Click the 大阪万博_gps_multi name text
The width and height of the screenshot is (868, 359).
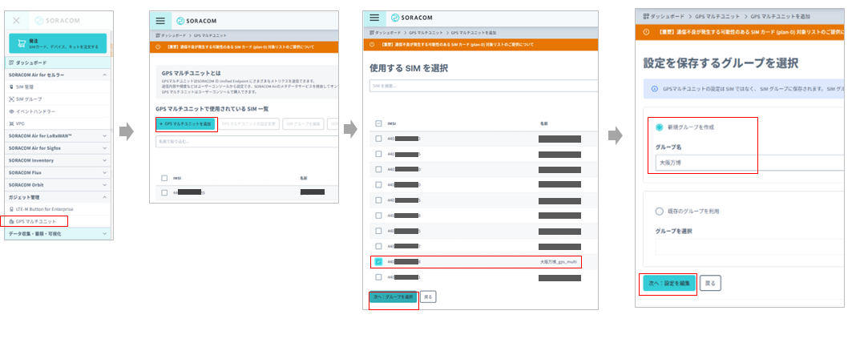[559, 262]
